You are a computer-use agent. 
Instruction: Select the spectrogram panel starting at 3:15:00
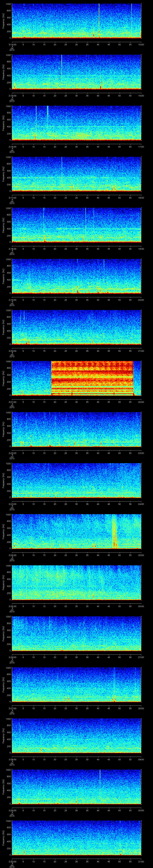(x=76, y=72)
